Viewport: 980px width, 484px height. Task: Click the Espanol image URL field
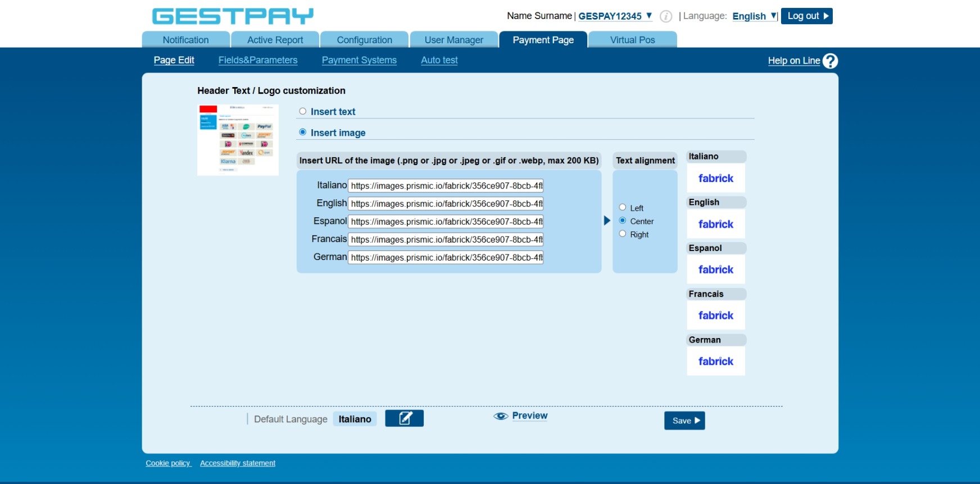pyautogui.click(x=446, y=222)
